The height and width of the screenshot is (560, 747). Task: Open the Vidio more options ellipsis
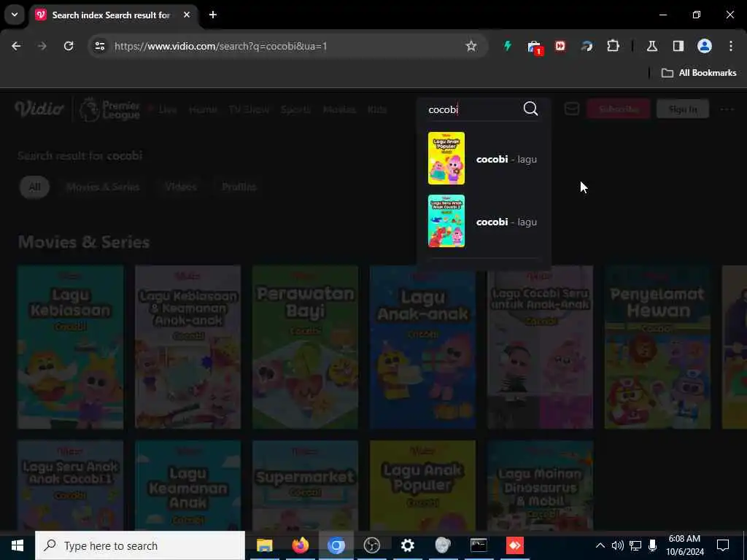click(x=727, y=109)
